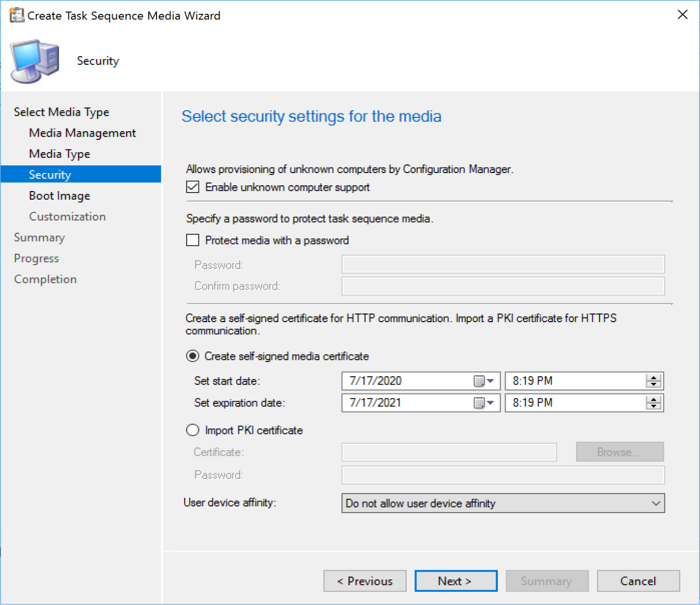The image size is (700, 605).
Task: Open the Select Media Type step
Action: (61, 112)
